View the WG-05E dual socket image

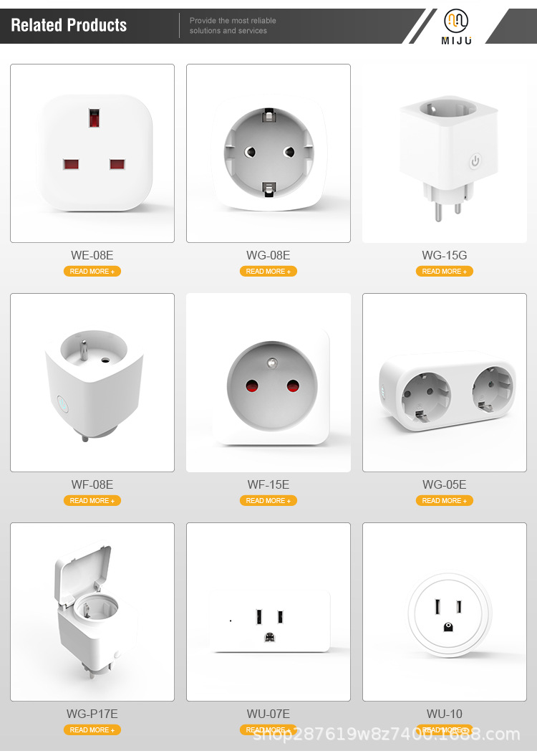point(445,383)
